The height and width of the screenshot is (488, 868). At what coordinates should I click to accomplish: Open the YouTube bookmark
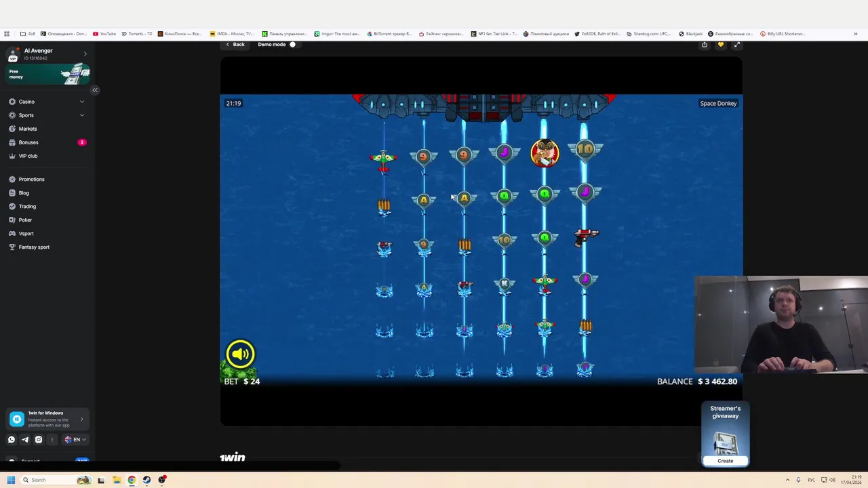[x=104, y=34]
